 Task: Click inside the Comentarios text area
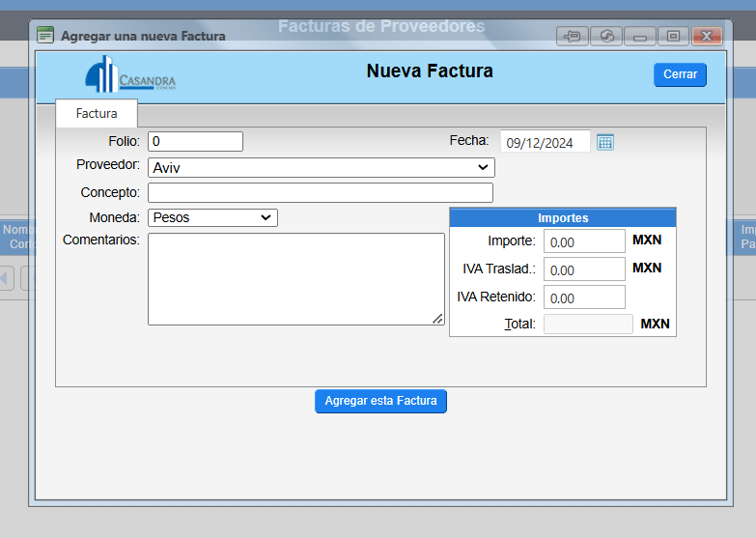(x=295, y=278)
